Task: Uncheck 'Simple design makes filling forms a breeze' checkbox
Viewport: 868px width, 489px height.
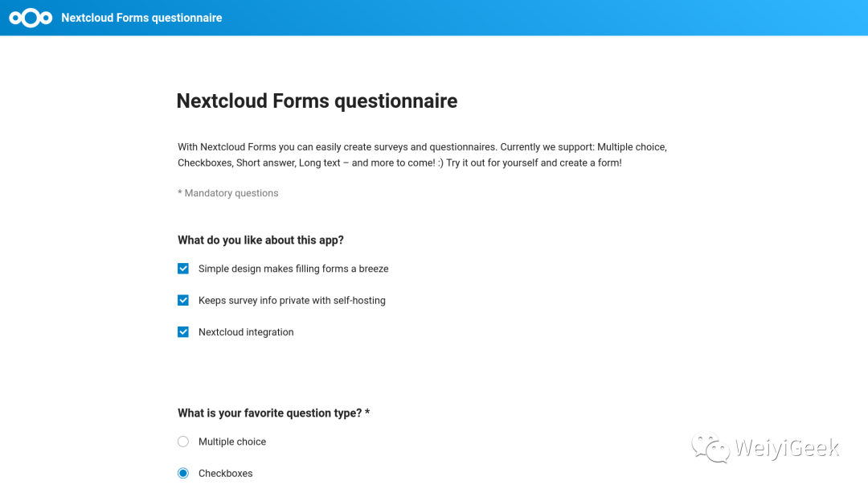Action: pyautogui.click(x=183, y=269)
